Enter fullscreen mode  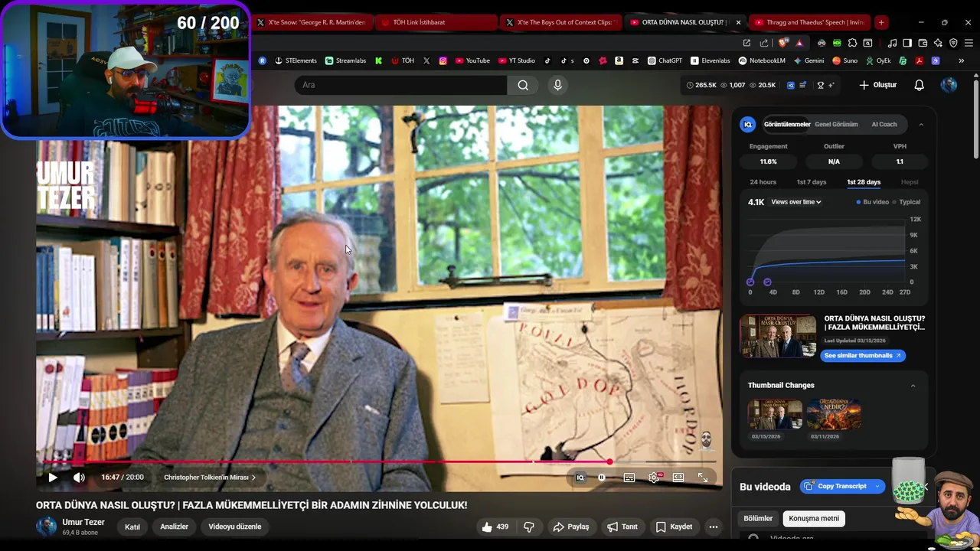[703, 478]
